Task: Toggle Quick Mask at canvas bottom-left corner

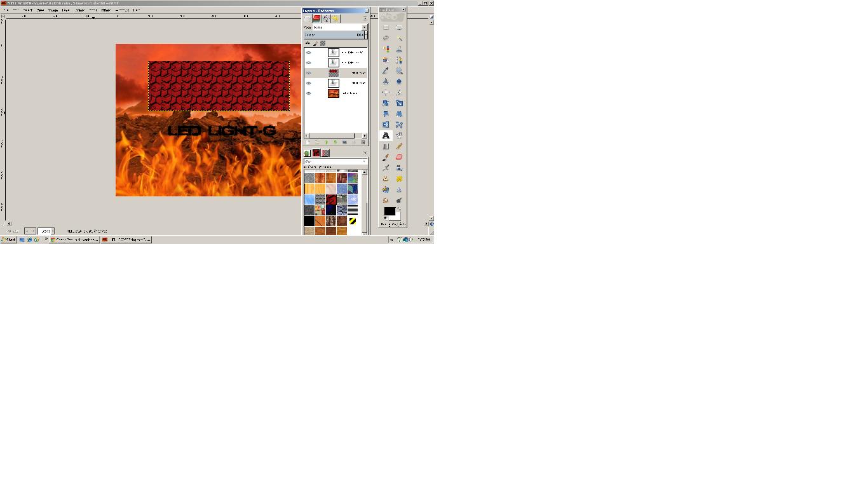Action: tap(3, 224)
